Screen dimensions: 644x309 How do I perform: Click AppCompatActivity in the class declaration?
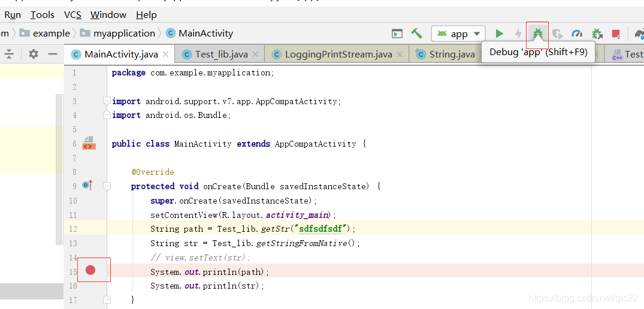315,144
